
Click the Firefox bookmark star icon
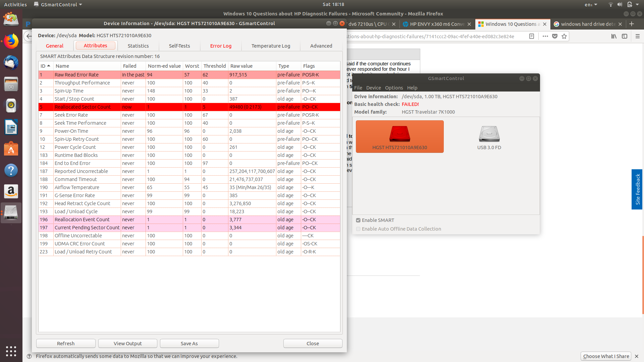564,36
